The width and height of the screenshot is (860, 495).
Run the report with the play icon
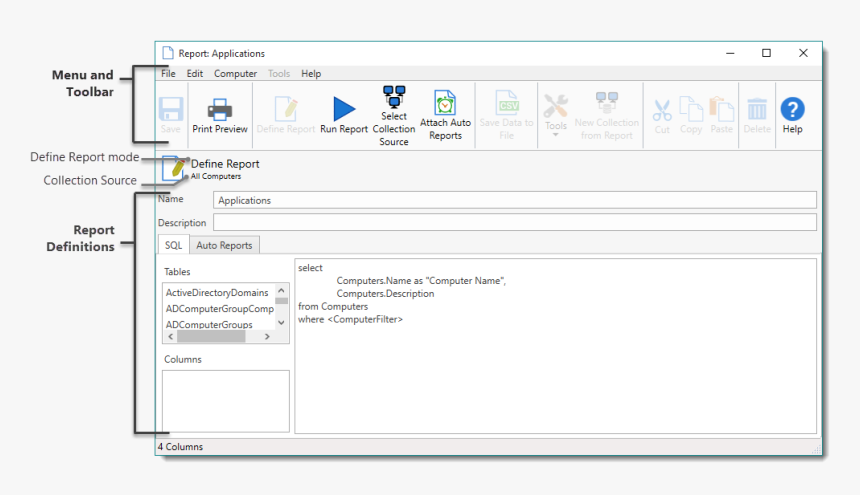pos(344,109)
